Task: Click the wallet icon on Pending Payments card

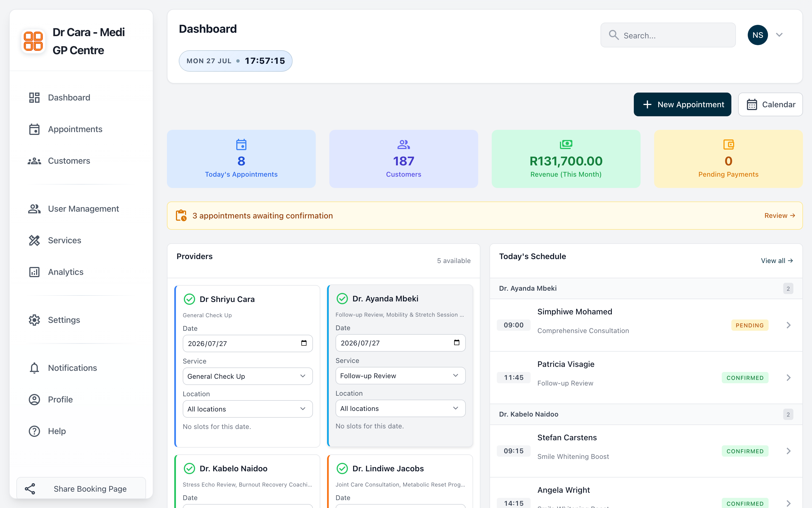Action: tap(729, 144)
